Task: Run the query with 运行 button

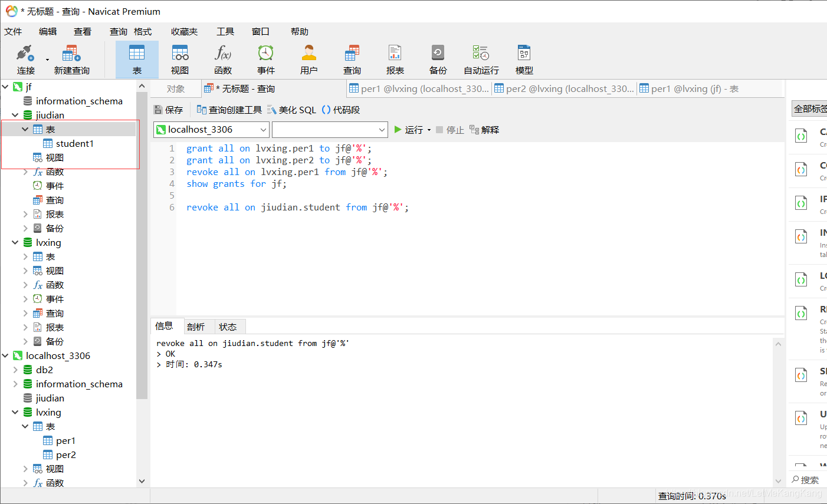Action: (x=408, y=130)
